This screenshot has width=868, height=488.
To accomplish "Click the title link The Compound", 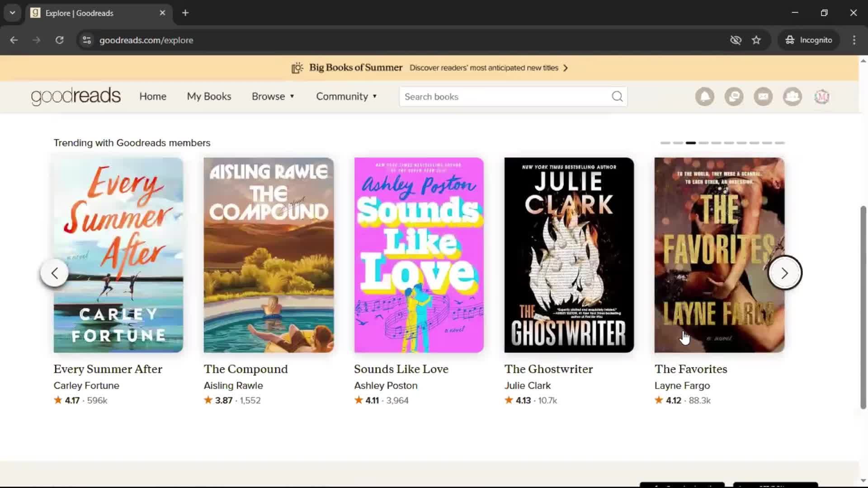I will [x=245, y=369].
